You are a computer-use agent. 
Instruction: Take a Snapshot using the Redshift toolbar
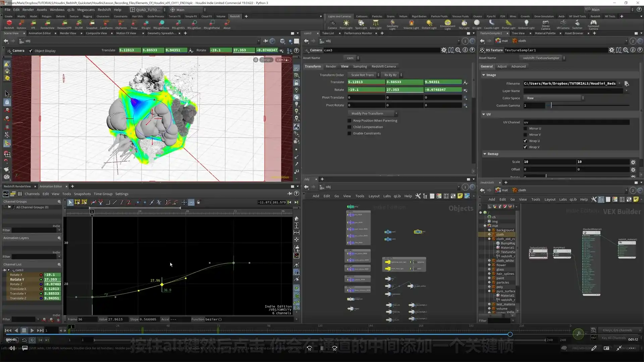click(92, 24)
